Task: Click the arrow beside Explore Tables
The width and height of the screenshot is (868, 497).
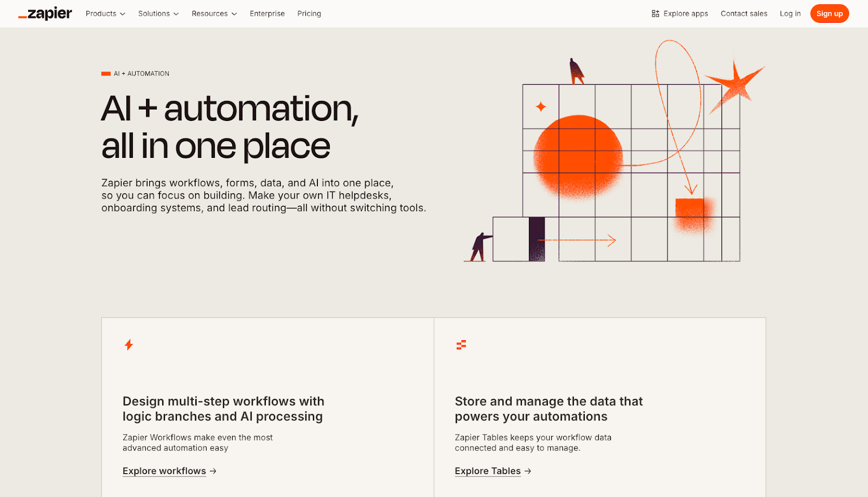Action: (527, 471)
